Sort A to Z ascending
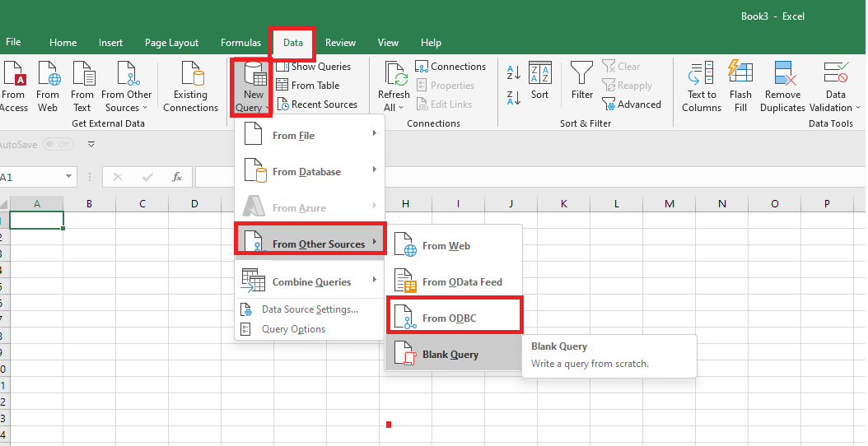This screenshot has height=446, width=868. pos(514,72)
